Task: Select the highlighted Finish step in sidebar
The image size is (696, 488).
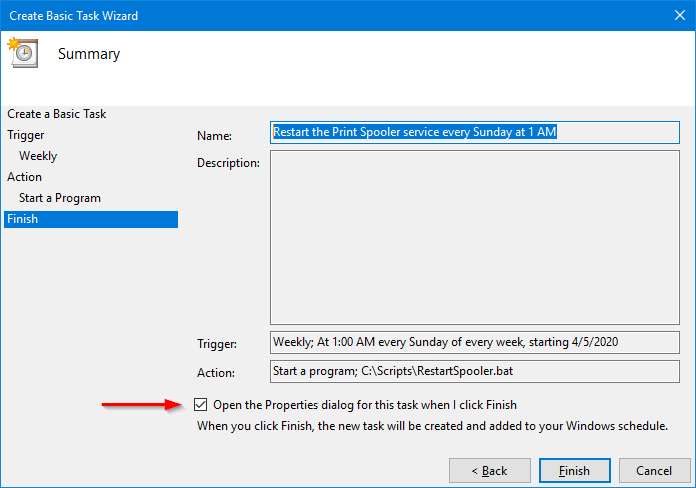Action: (x=91, y=219)
